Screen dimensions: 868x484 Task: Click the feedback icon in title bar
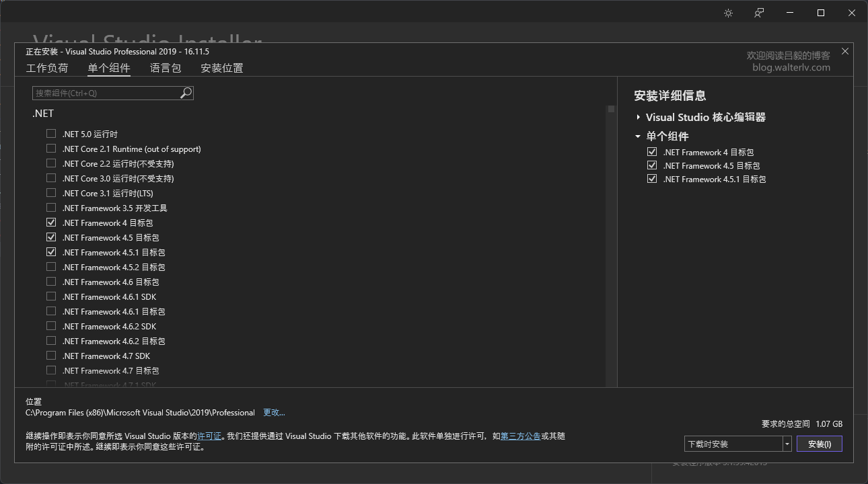(x=759, y=13)
